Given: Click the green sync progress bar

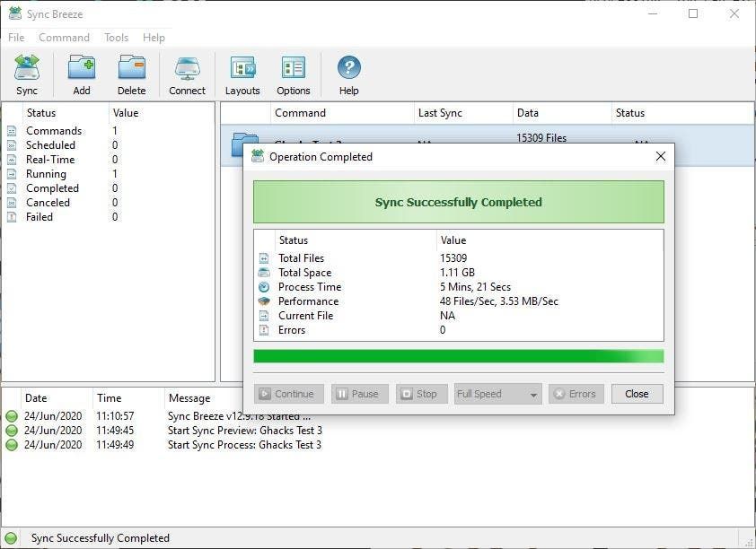Looking at the screenshot, I should click(x=459, y=356).
